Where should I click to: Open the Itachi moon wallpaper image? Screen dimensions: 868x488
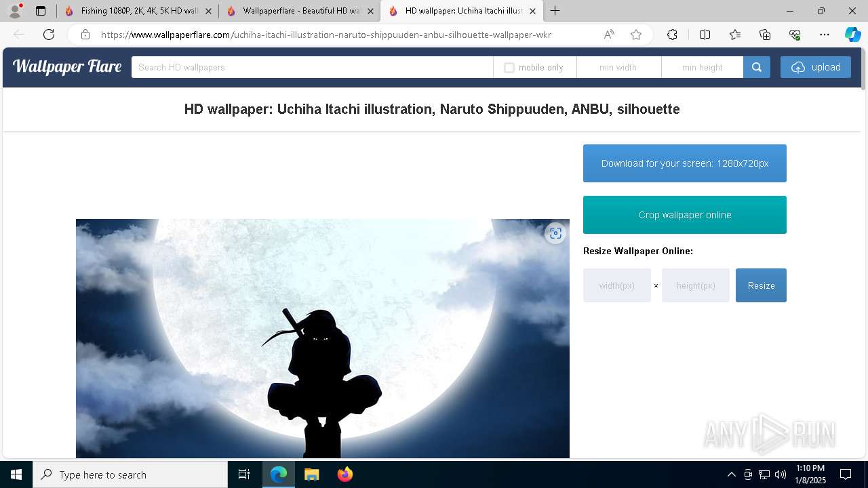323,338
